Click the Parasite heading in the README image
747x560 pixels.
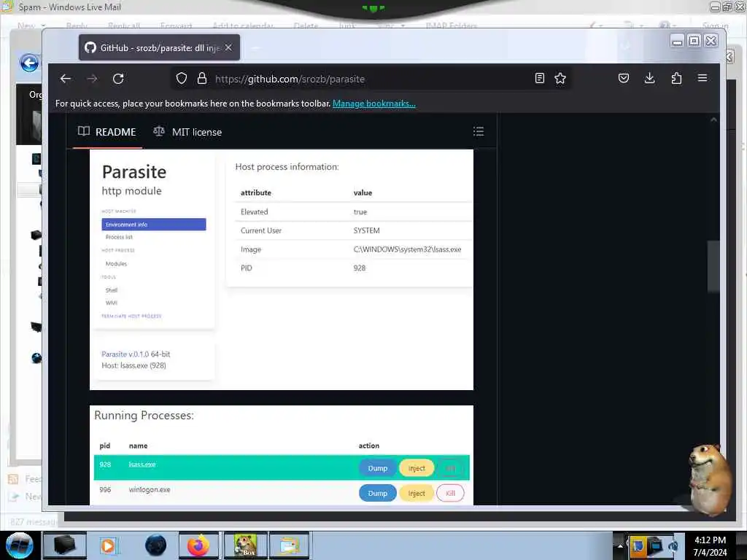tap(134, 172)
